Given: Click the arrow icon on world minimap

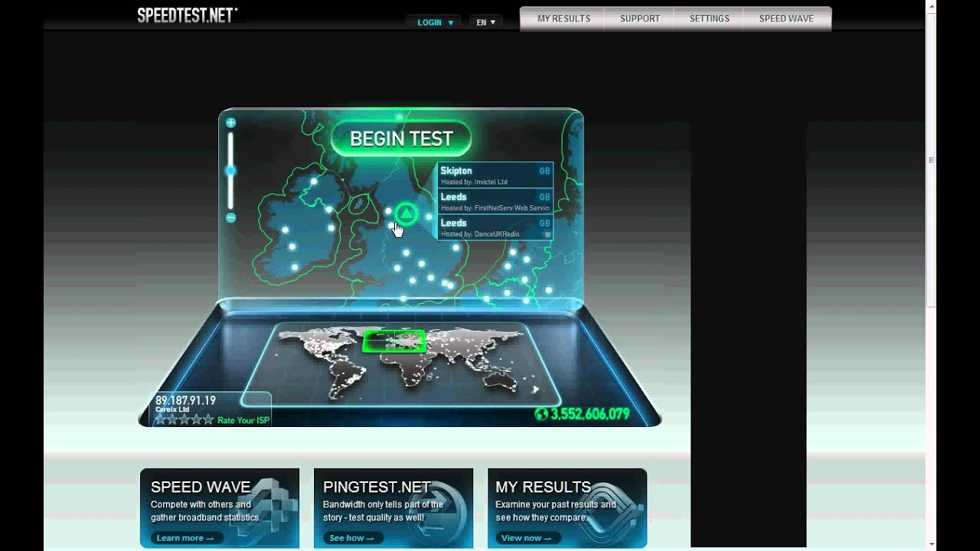Looking at the screenshot, I should pos(536,390).
